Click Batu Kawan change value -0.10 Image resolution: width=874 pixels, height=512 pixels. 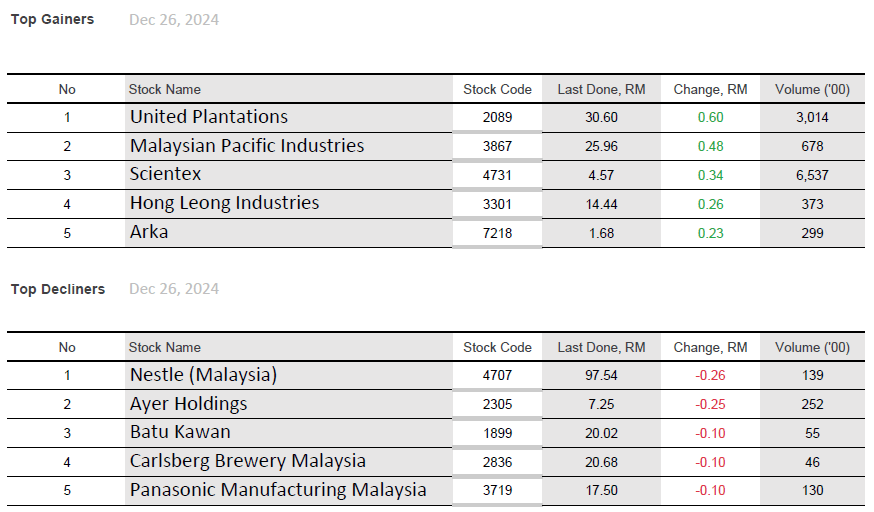[711, 433]
